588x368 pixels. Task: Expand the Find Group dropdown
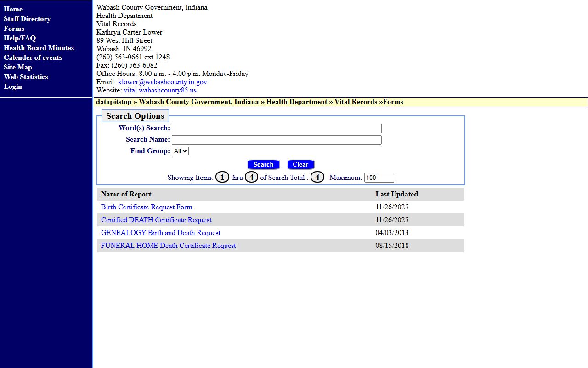tap(180, 151)
